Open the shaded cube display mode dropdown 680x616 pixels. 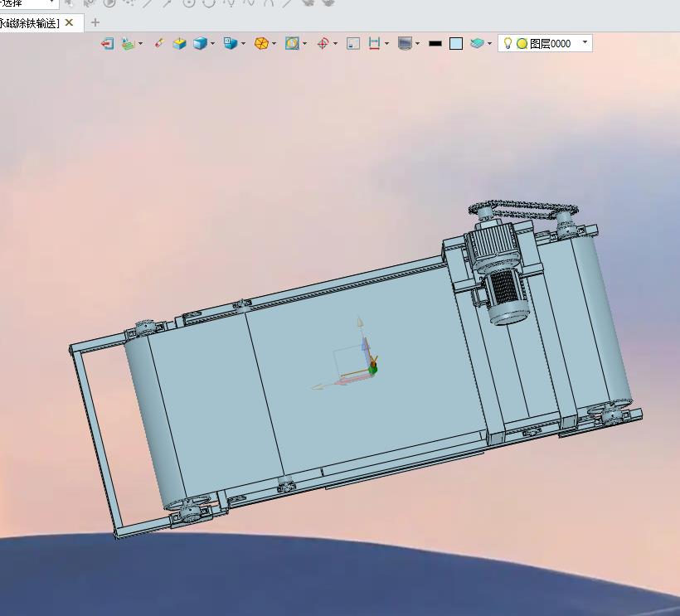(x=212, y=43)
